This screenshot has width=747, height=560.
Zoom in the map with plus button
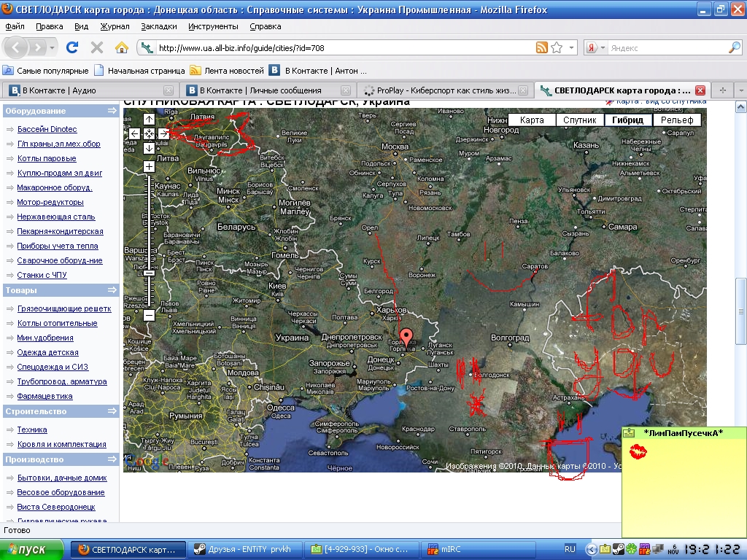pyautogui.click(x=149, y=167)
